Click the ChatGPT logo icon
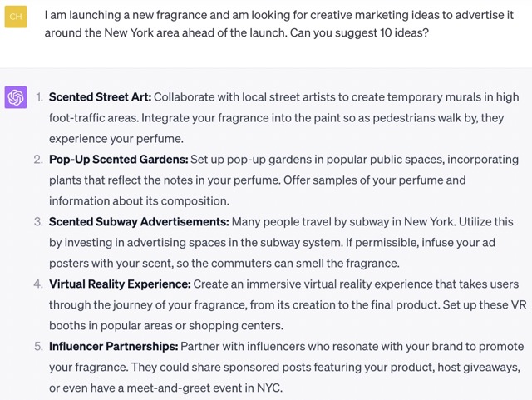 (x=16, y=97)
